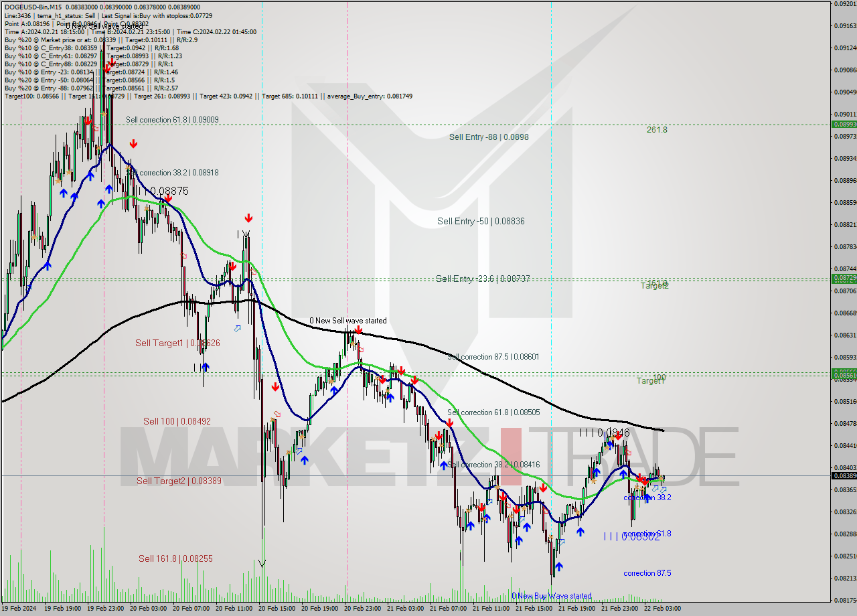Click the 0.09201 price axis value
This screenshot has height=616, width=857.
click(x=844, y=4)
